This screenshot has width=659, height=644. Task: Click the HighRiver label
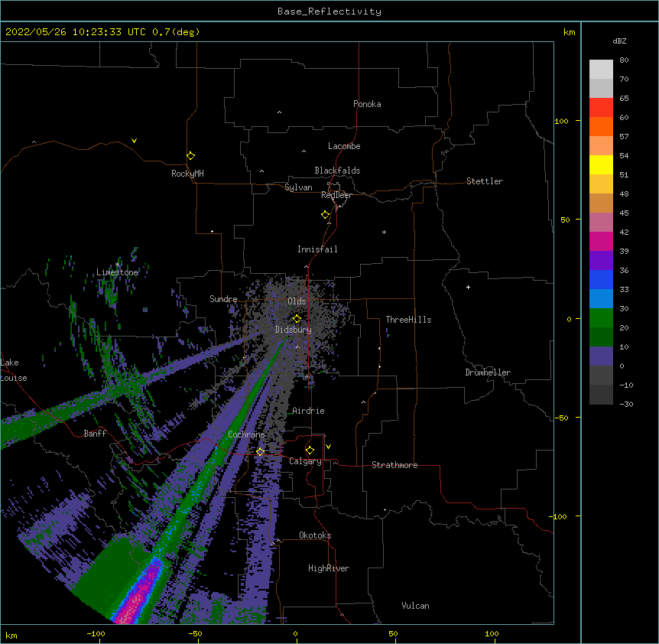(329, 568)
